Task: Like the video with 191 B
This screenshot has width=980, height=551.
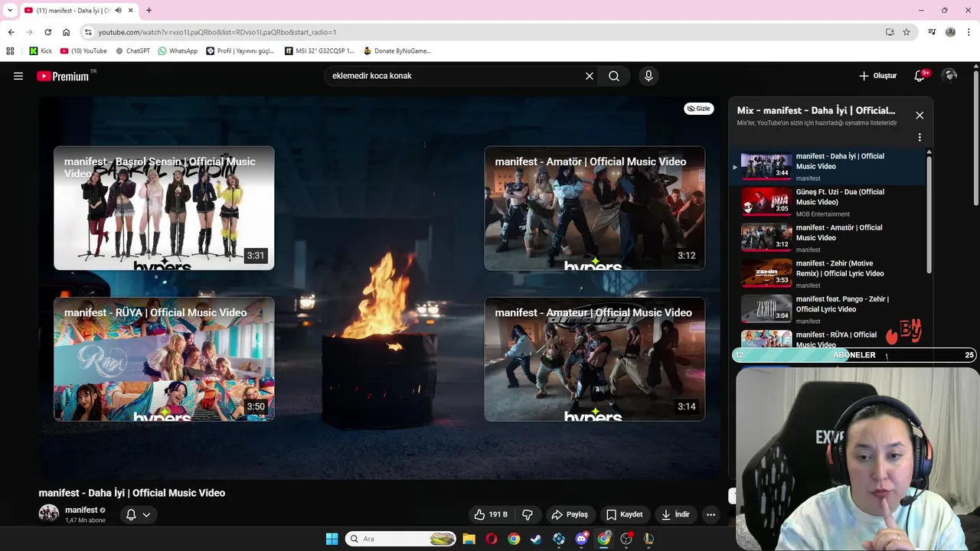Action: click(x=491, y=514)
